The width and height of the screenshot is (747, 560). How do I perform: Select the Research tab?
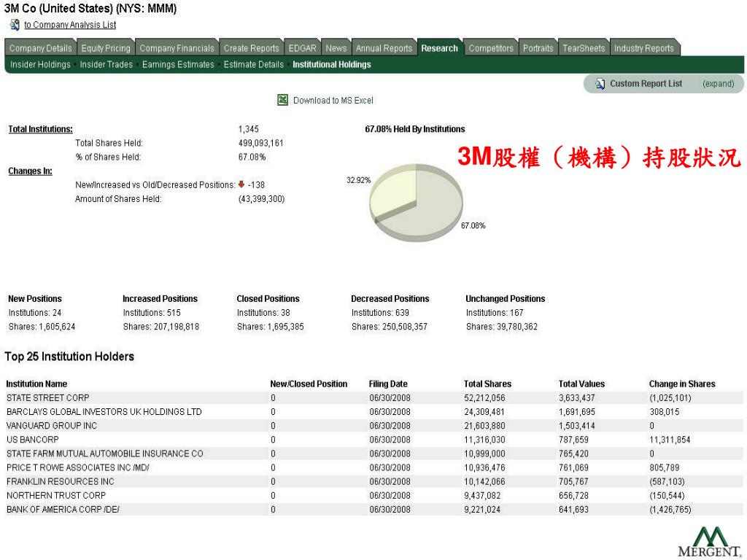click(440, 48)
